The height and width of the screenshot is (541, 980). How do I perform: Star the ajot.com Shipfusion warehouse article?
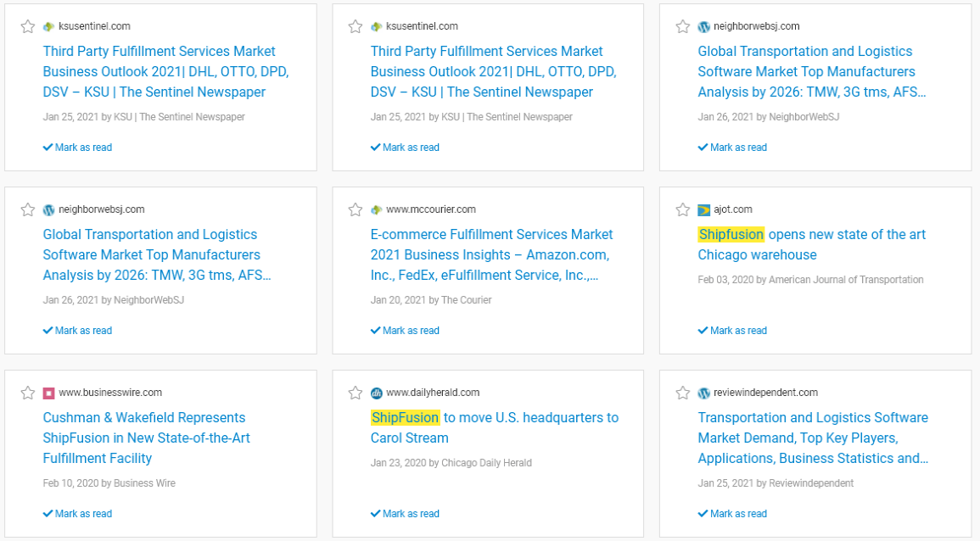[683, 209]
